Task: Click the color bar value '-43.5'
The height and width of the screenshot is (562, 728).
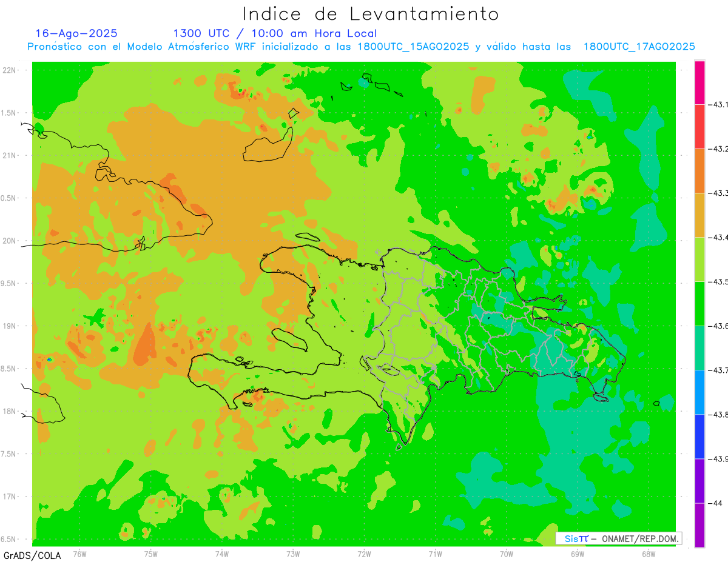Action: click(717, 282)
